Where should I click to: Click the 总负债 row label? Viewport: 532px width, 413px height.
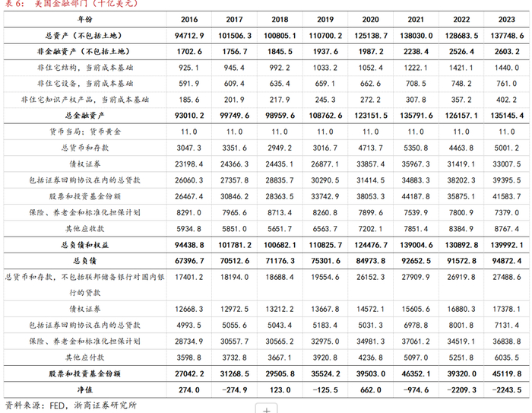(x=85, y=261)
